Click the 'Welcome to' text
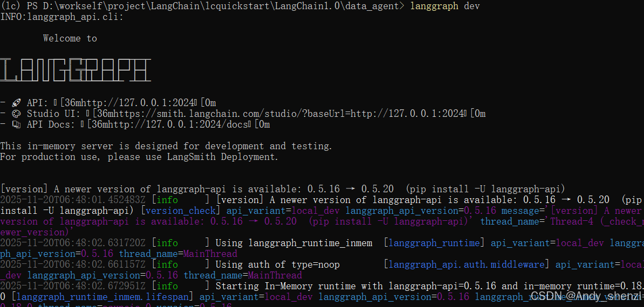This screenshot has width=644, height=307. pyautogui.click(x=70, y=38)
